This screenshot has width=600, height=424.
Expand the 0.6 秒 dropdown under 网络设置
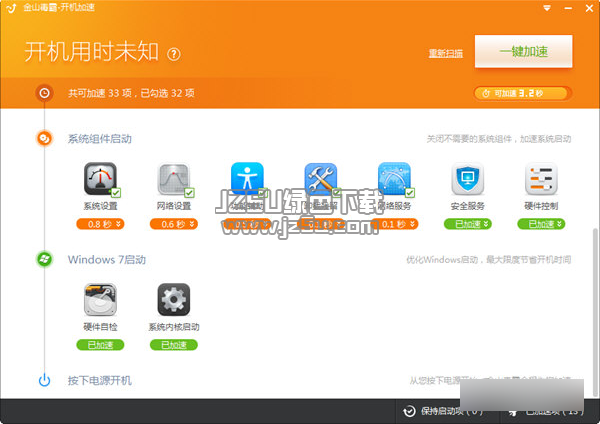174,224
